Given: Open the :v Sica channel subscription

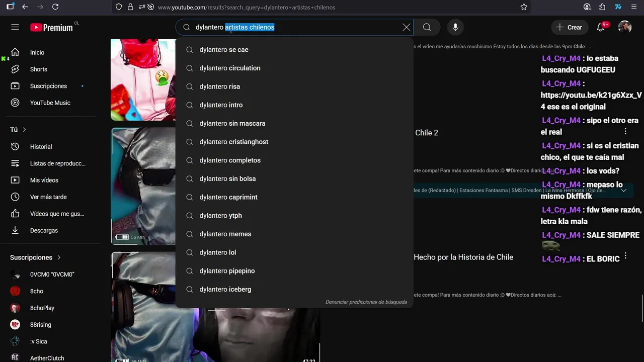Looking at the screenshot, I should coord(50,341).
